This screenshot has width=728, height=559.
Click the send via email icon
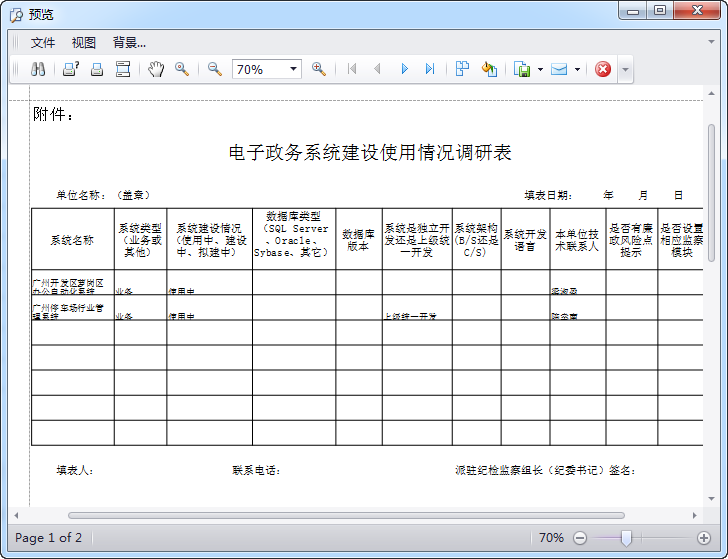pos(559,69)
